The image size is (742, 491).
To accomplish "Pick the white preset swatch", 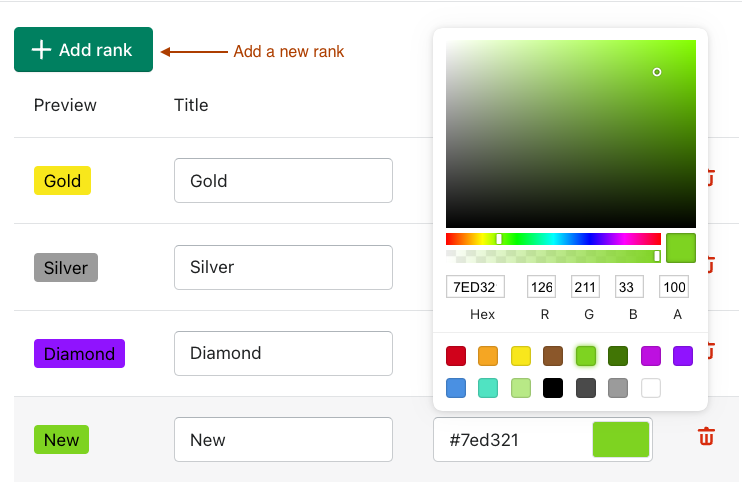I will click(650, 388).
